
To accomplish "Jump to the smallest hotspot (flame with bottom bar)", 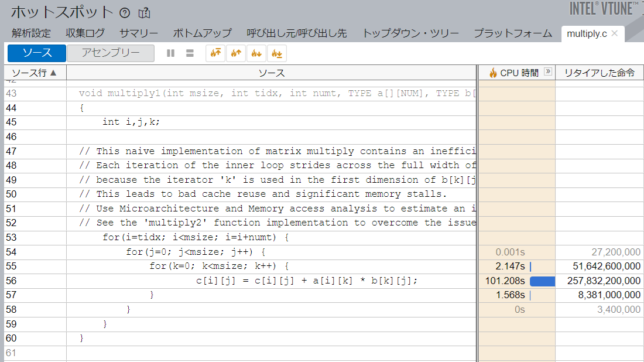I will tap(276, 53).
